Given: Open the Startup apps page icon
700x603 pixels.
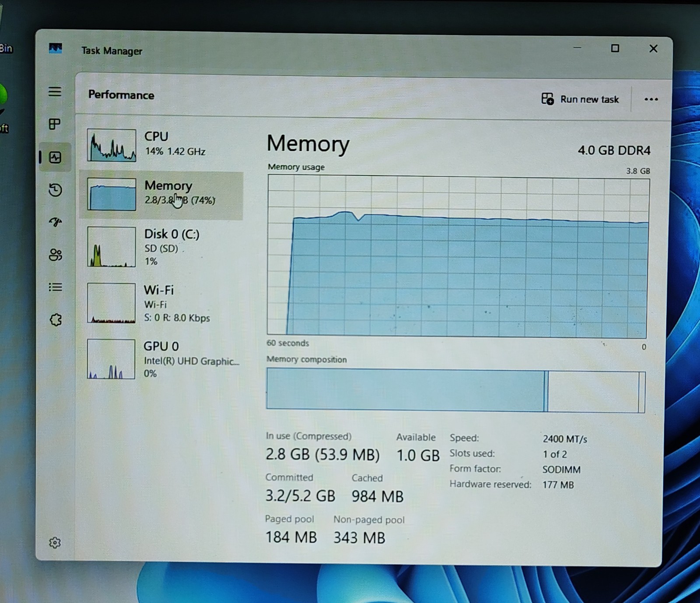Looking at the screenshot, I should coord(55,222).
